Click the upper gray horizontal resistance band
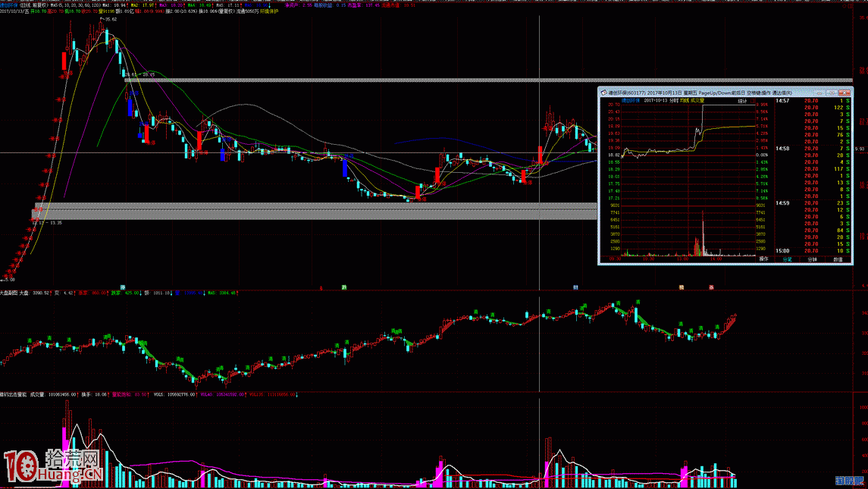The height and width of the screenshot is (489, 868). [487, 80]
